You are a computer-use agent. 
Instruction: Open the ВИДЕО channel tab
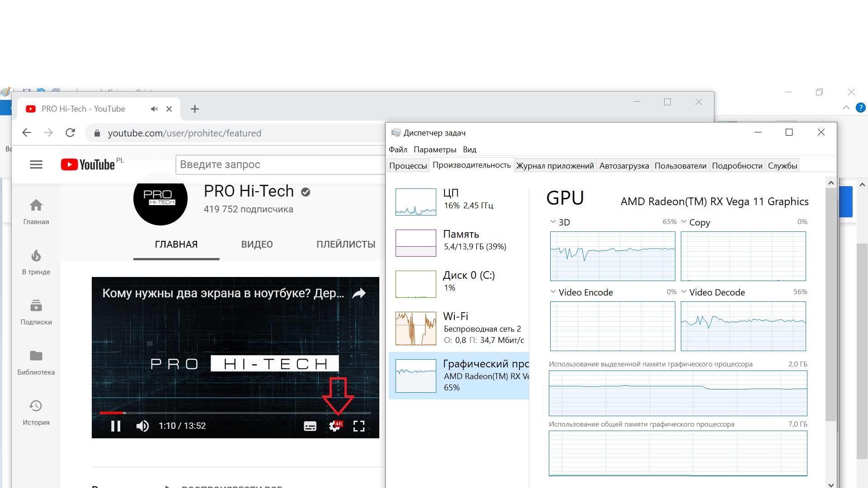coord(257,244)
